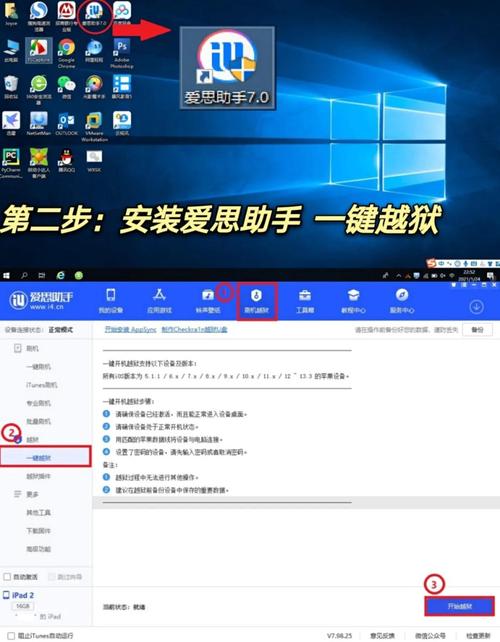Select 高级功能 in the sidebar
Screen dimensions: 500x642
tap(38, 549)
